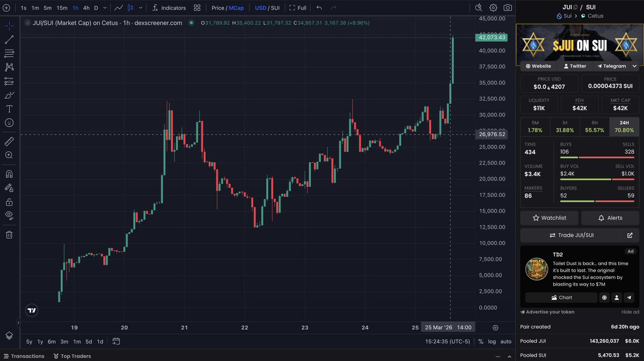Select the 5M stats period
This screenshot has width=644, height=361.
[535, 126]
